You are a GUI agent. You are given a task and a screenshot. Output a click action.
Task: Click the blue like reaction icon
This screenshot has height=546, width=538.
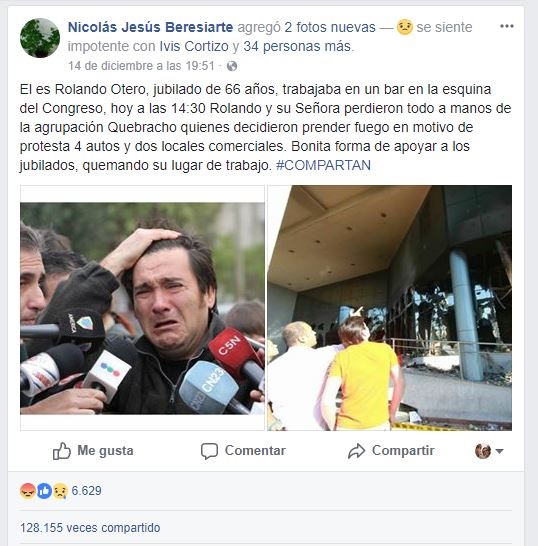tap(44, 491)
